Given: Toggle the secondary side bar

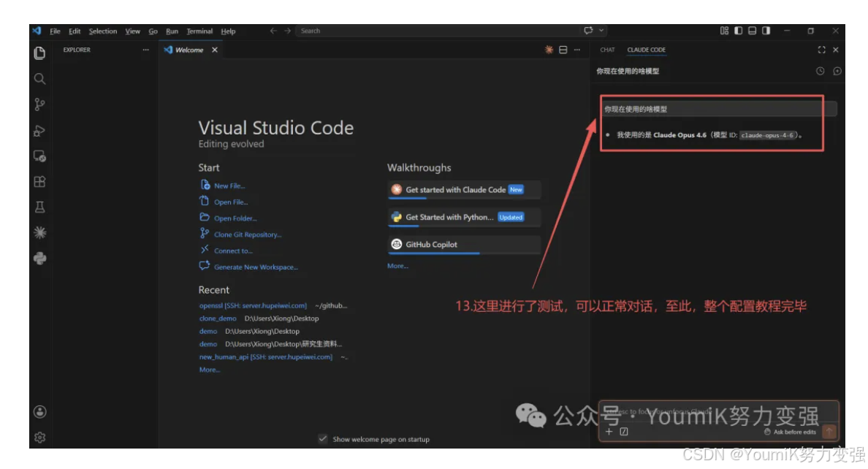Looking at the screenshot, I should click(x=766, y=31).
